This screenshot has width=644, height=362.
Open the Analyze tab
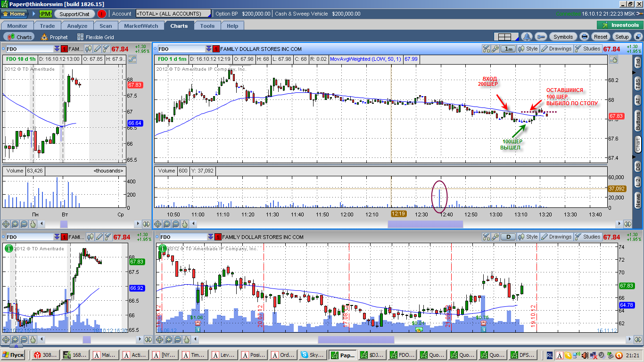[x=77, y=26]
